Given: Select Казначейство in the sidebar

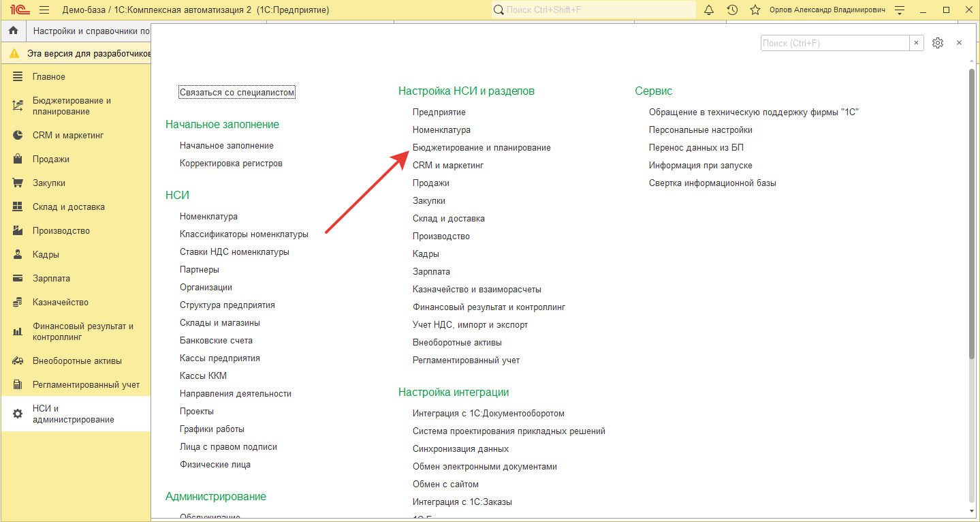Looking at the screenshot, I should 61,303.
